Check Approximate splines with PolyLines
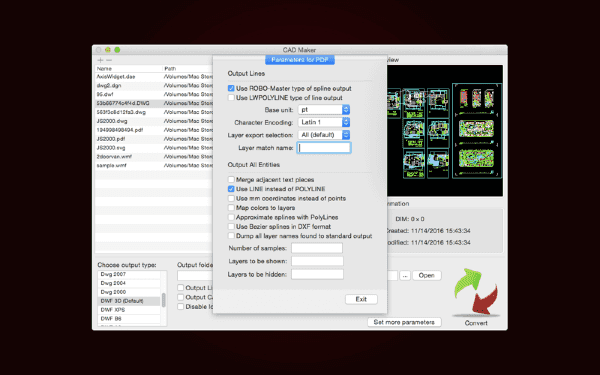The height and width of the screenshot is (375, 600). click(x=231, y=217)
